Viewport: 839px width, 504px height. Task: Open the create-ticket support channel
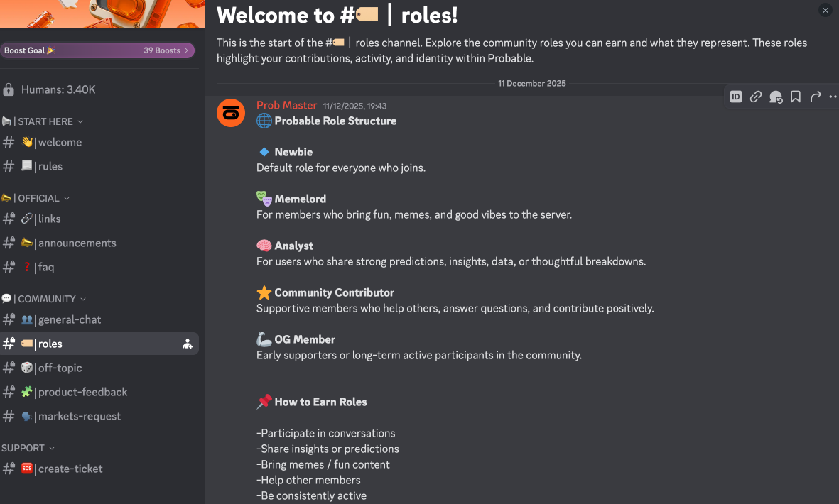70,469
